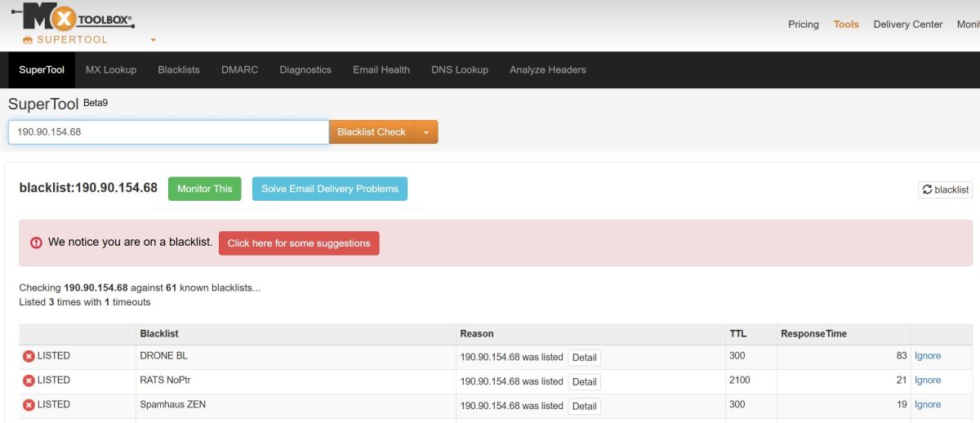Viewport: 980px width, 423px height.
Task: Click the Monitor This button
Action: [x=205, y=189]
